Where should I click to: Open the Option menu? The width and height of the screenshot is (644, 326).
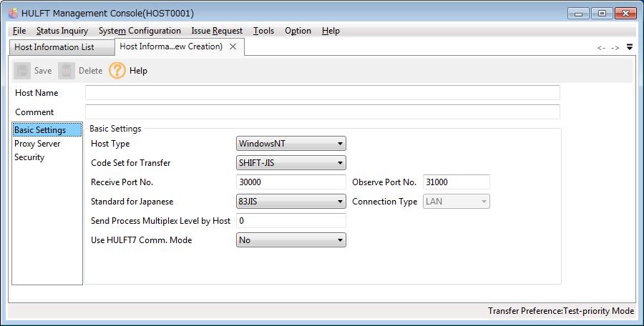pyautogui.click(x=298, y=31)
